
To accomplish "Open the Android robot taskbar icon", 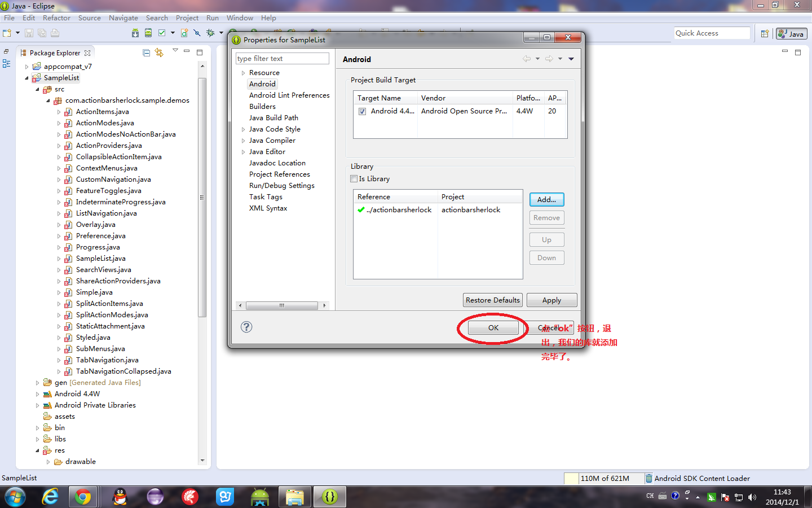I will coord(260,497).
